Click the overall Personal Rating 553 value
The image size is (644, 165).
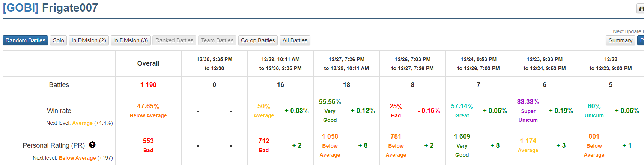point(148,141)
